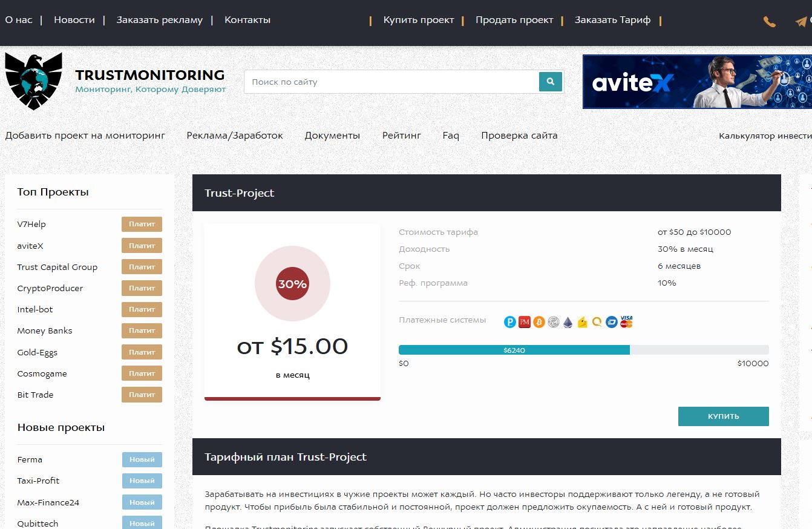Viewport: 812px width, 529px height.
Task: Click the Новый badge beside Taxi-Profit
Action: tap(142, 481)
